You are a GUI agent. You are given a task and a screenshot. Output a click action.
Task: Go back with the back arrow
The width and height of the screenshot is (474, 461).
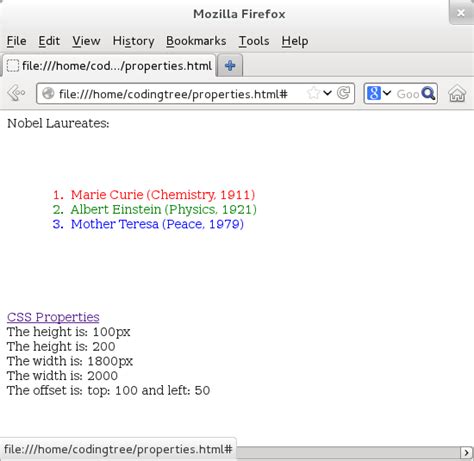click(x=16, y=93)
